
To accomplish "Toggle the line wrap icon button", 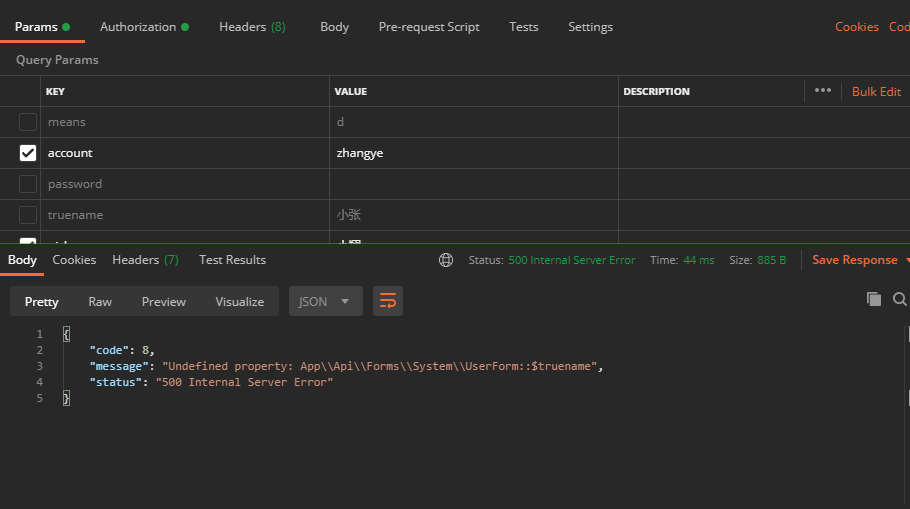I will pos(388,301).
